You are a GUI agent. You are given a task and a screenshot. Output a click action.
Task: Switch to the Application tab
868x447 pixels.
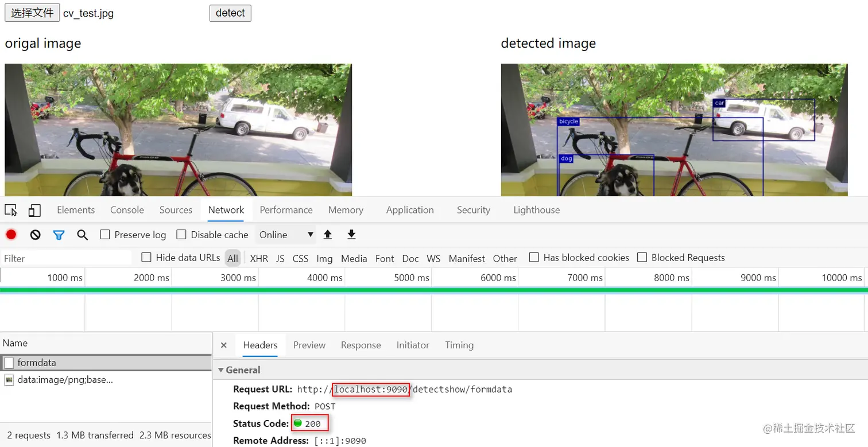click(x=410, y=210)
